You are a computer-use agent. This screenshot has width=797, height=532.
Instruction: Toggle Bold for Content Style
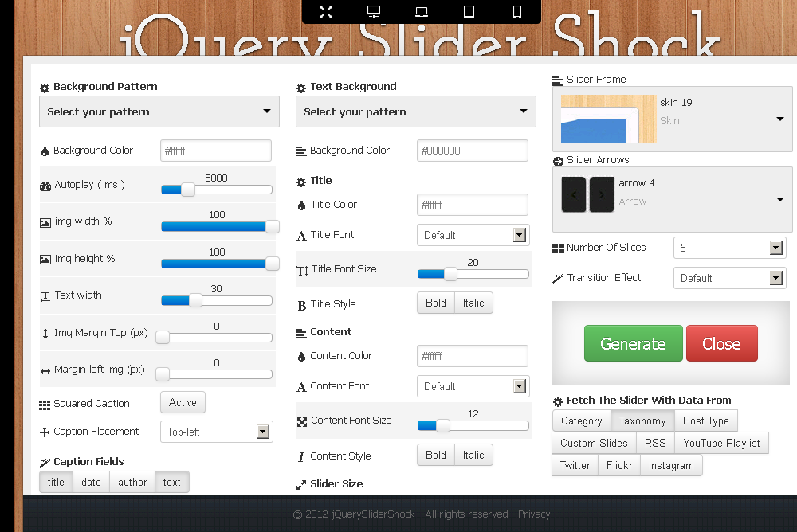pyautogui.click(x=436, y=455)
